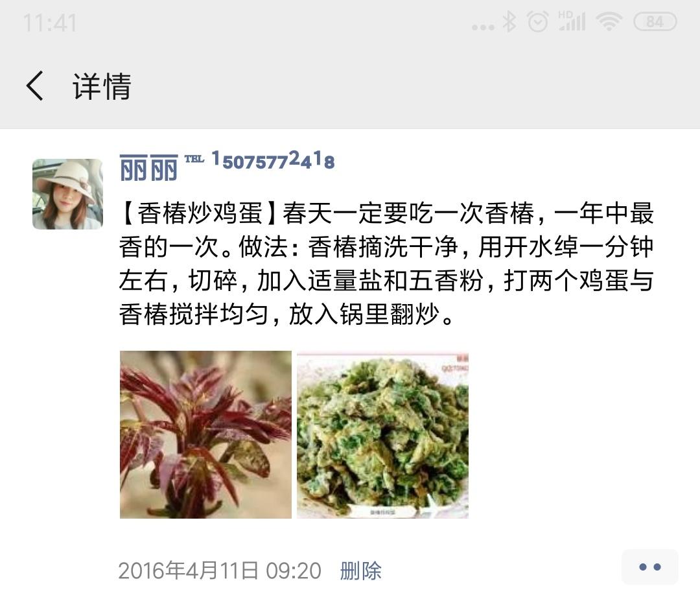Tap the post timestamp 2016年4月11日 09:20
The image size is (700, 601).
(x=220, y=571)
